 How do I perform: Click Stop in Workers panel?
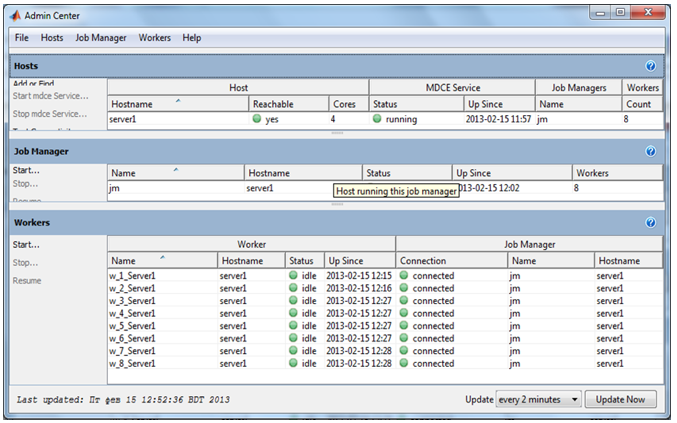(25, 263)
